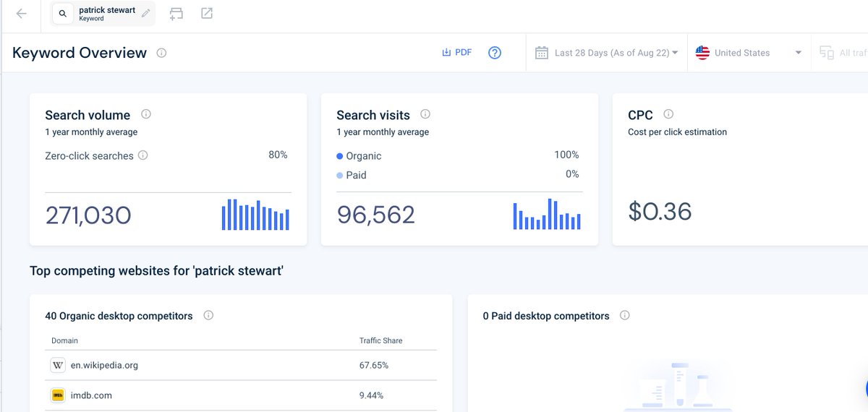Click the Top competing websites heading
Screen dimensions: 868x412
157,271
